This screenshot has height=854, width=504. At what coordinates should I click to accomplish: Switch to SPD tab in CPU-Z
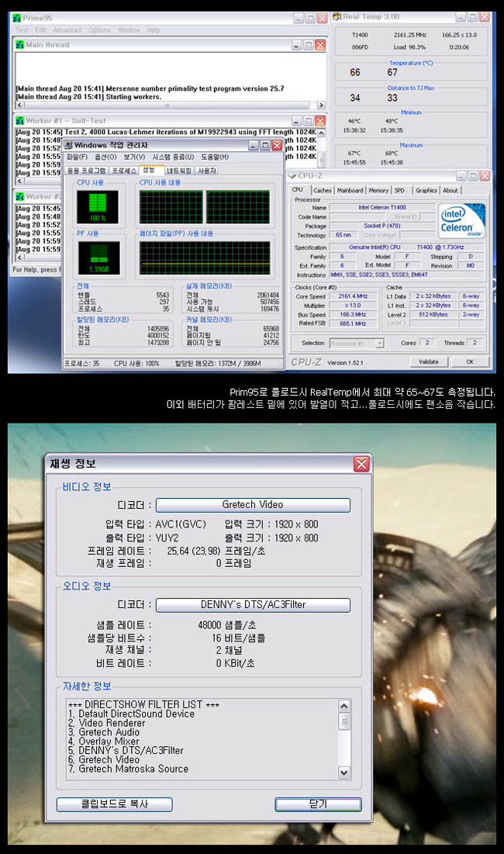tap(399, 190)
